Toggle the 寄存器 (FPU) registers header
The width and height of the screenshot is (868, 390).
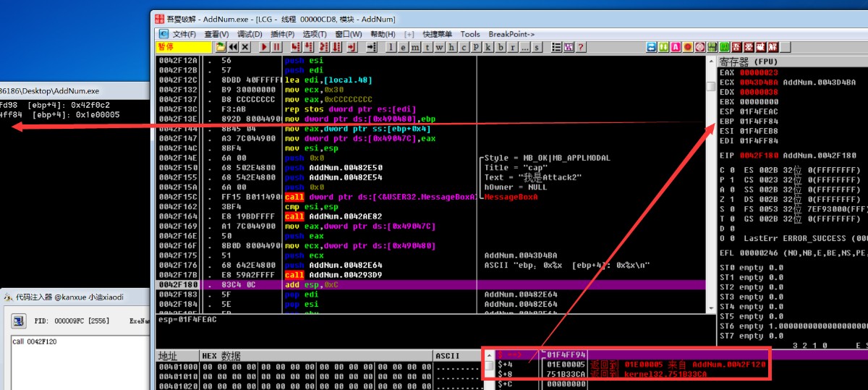[x=792, y=62]
